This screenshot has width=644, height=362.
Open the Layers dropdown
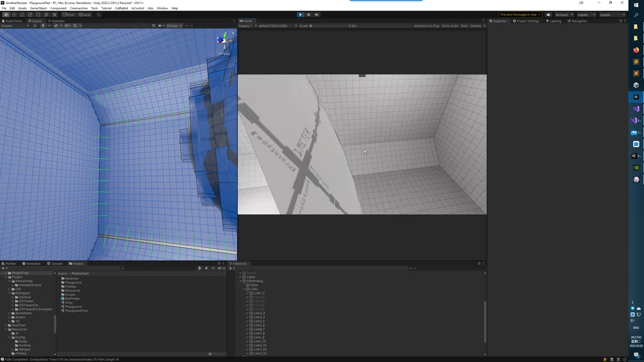tap(586, 15)
